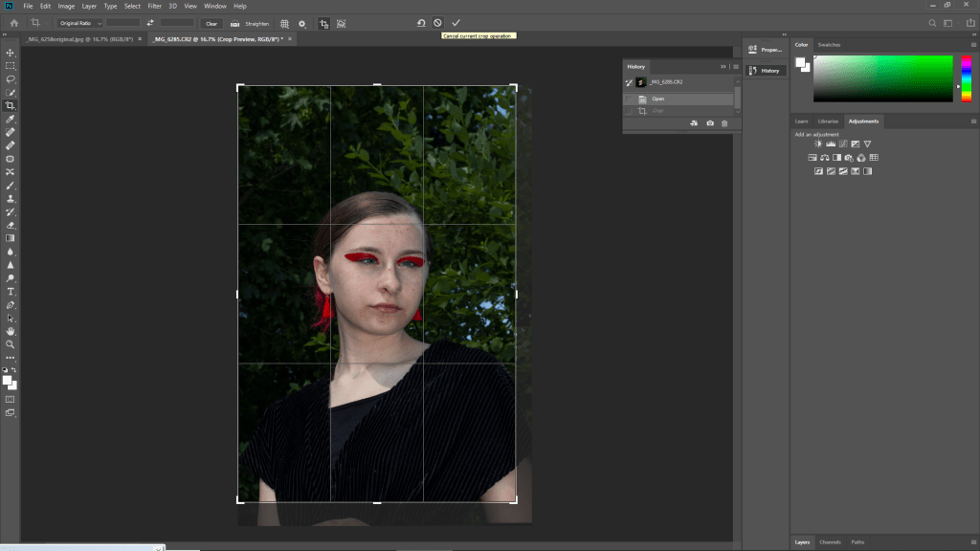
Task: Commit the current crop with the checkmark
Action: (456, 23)
